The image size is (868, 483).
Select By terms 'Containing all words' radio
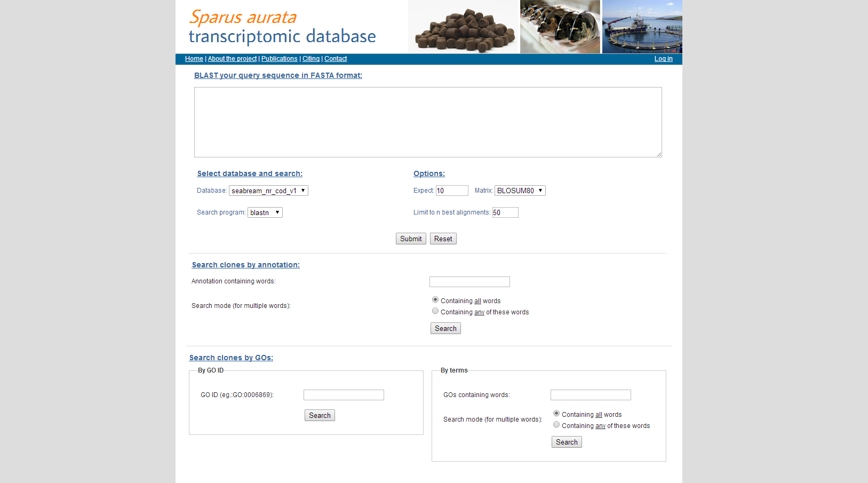click(556, 414)
